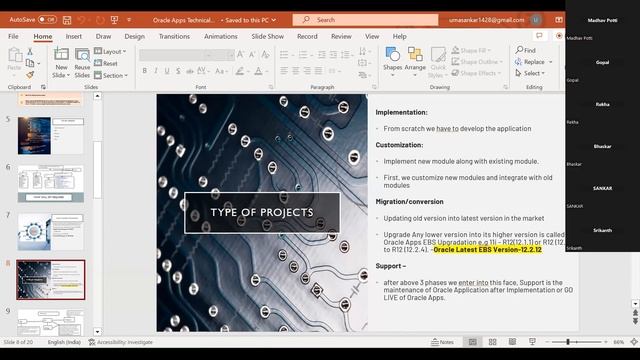The image size is (640, 360).
Task: Click the Copy icon
Action: click(x=30, y=63)
